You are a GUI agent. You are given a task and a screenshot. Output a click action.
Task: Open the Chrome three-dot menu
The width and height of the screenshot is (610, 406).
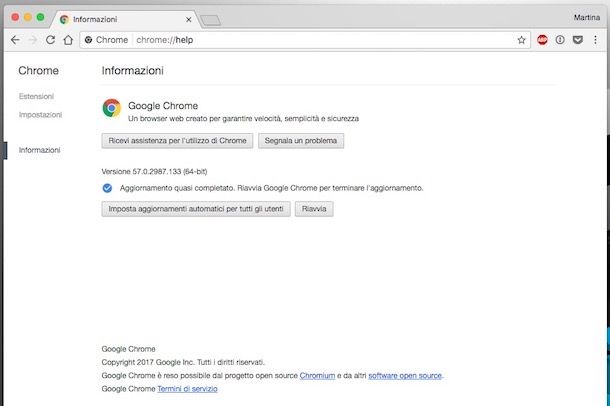[595, 40]
